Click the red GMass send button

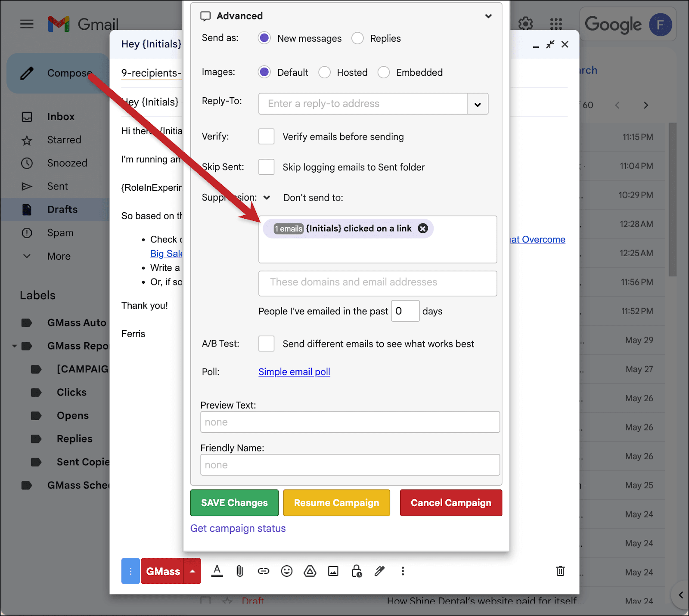point(163,571)
